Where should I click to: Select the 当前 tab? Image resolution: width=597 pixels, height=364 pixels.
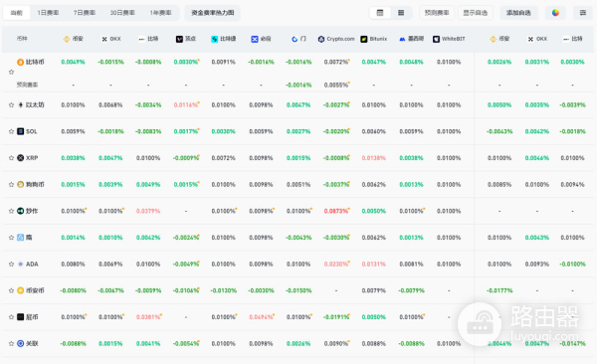coord(16,13)
